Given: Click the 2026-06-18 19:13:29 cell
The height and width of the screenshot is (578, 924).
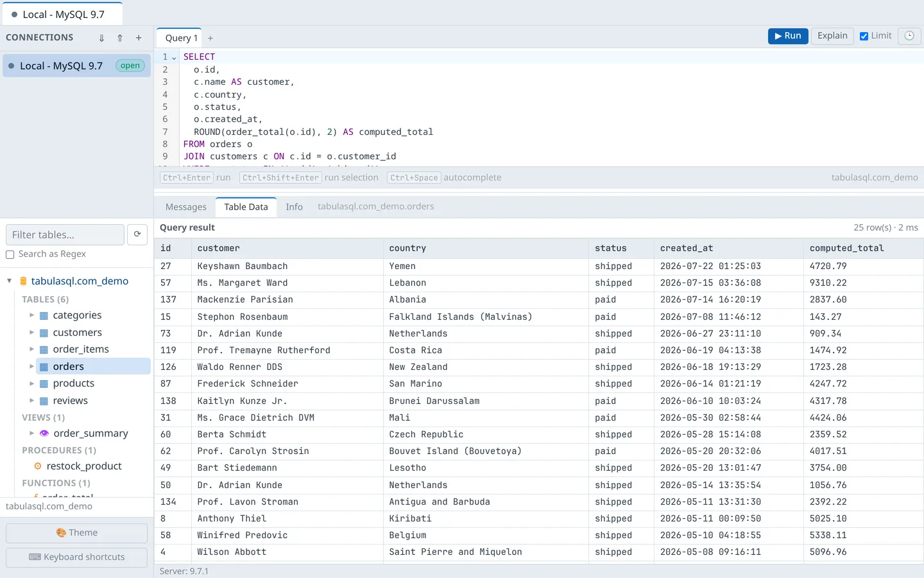Looking at the screenshot, I should tap(728, 367).
